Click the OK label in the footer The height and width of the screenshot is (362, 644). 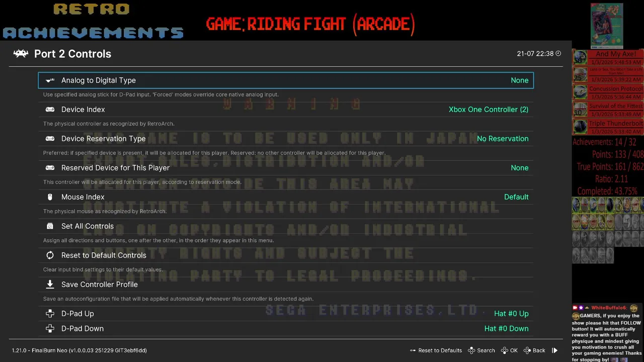click(514, 350)
